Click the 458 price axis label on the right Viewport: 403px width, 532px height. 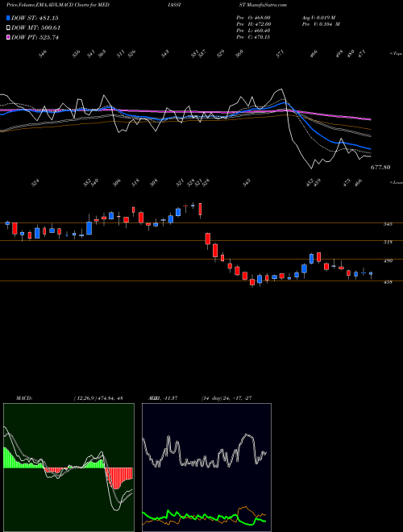click(388, 282)
